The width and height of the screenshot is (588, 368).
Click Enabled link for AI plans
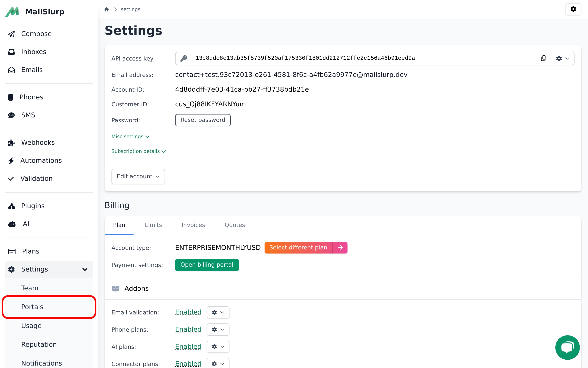coord(188,347)
